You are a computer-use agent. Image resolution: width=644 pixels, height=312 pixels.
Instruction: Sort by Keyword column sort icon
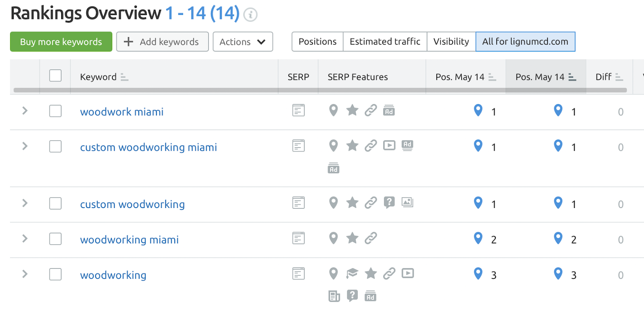point(124,77)
